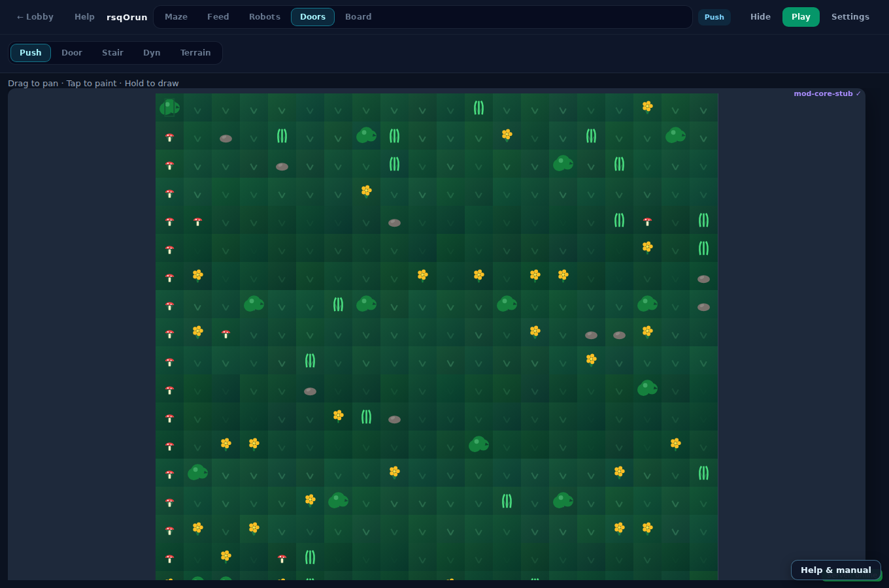Tap the red mushroom tile between two grass tiles
Viewport: 889px width, 588px height.
coord(647,220)
